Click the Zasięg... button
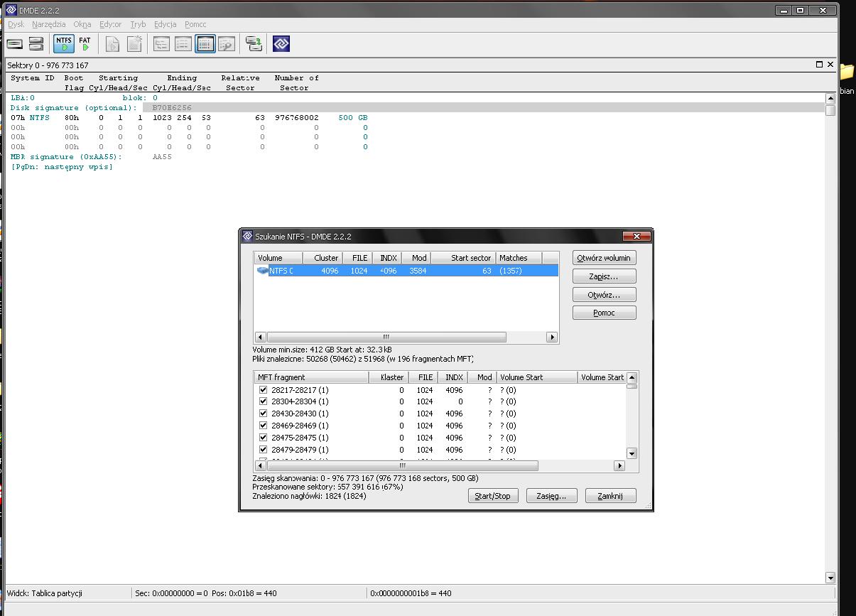856x616 pixels. point(551,496)
